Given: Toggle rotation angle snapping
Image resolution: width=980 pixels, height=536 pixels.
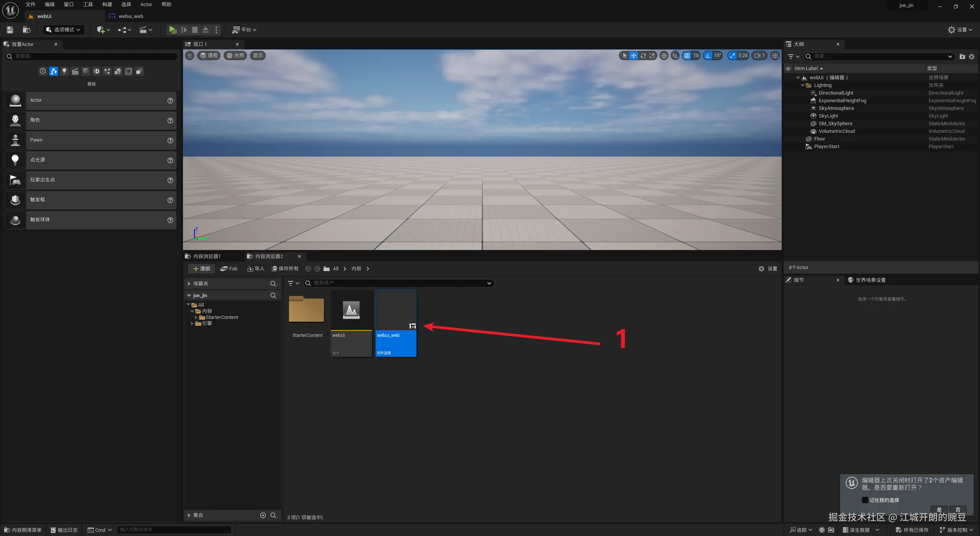Looking at the screenshot, I should [x=708, y=56].
